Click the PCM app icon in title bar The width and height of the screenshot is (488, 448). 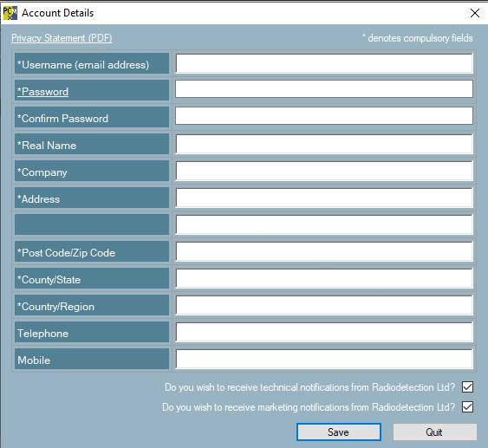[10, 13]
